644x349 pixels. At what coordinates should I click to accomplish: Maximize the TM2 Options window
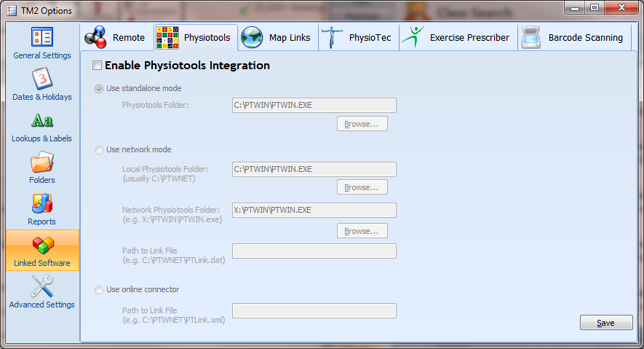pos(595,8)
